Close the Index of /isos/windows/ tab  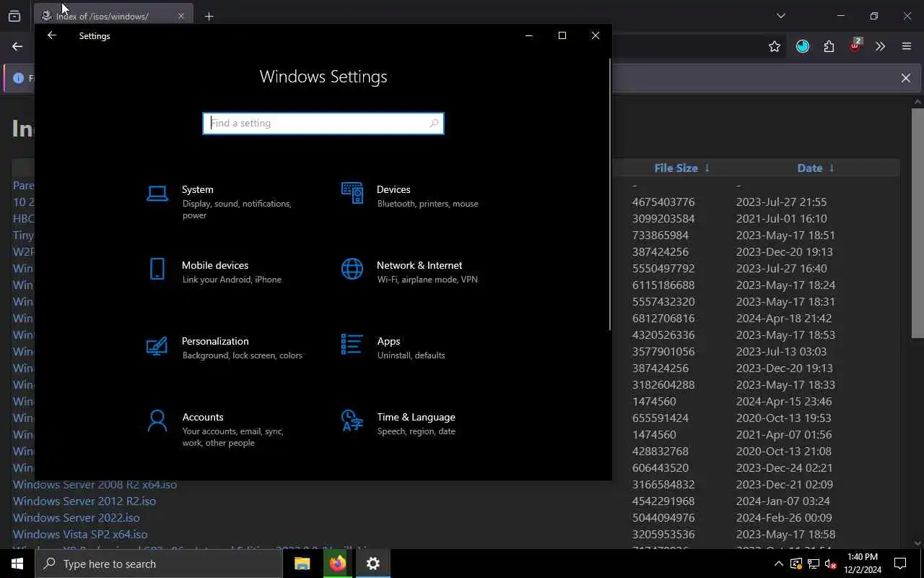[x=181, y=16]
